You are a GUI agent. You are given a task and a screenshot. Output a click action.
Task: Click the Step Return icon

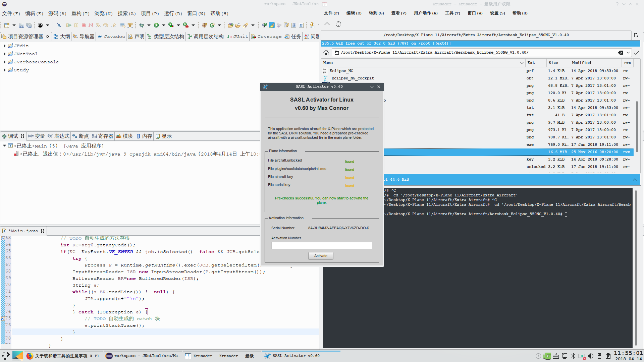(113, 25)
